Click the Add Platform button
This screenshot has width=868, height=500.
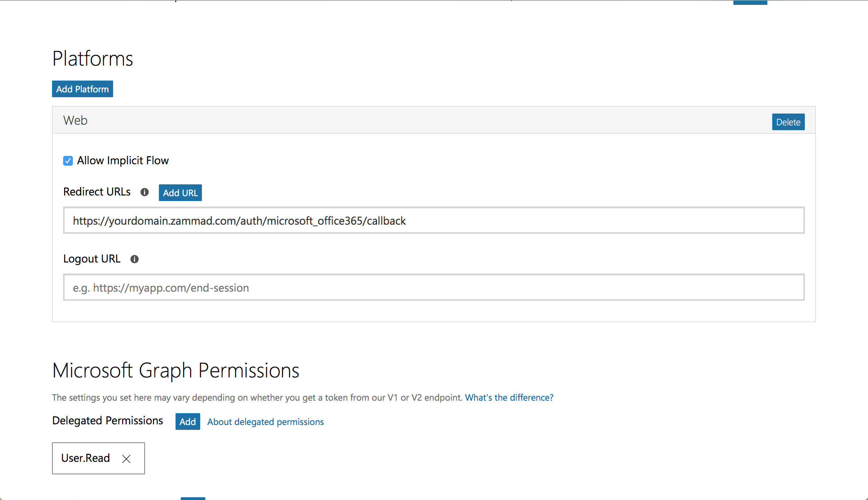83,89
